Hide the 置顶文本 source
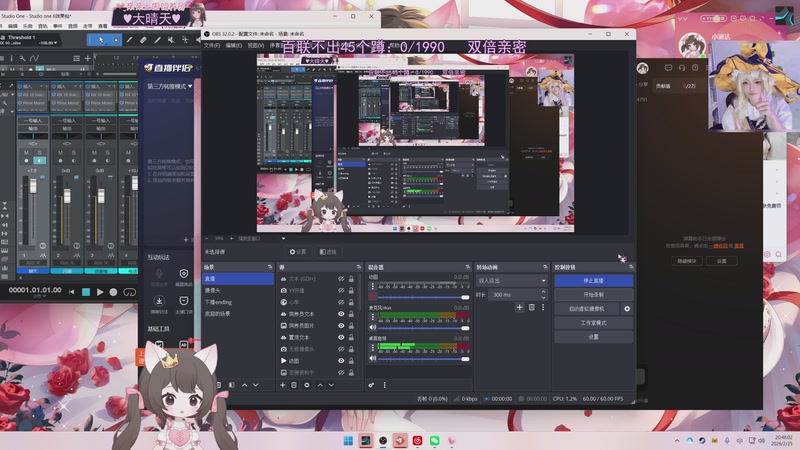800x450 pixels. [341, 337]
